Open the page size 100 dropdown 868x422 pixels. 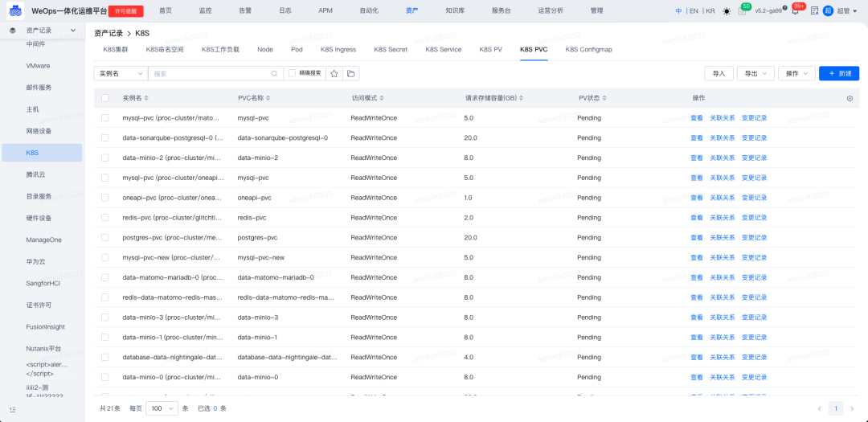click(162, 408)
